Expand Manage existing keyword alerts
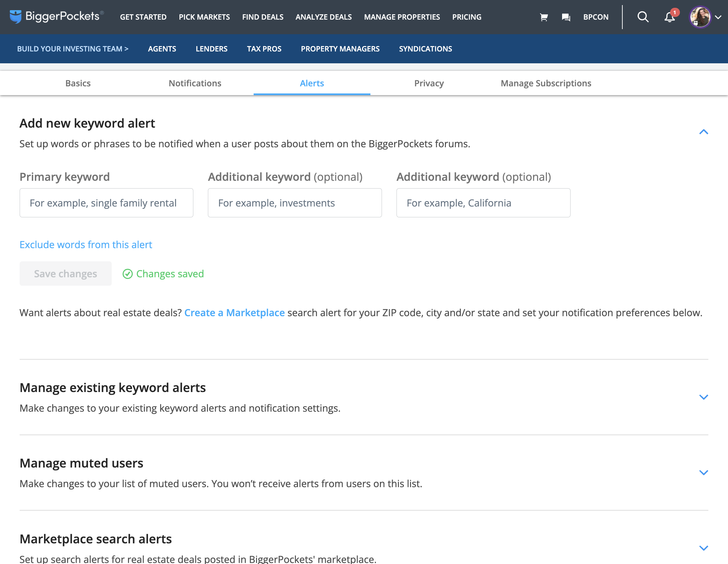728x564 pixels. point(704,397)
